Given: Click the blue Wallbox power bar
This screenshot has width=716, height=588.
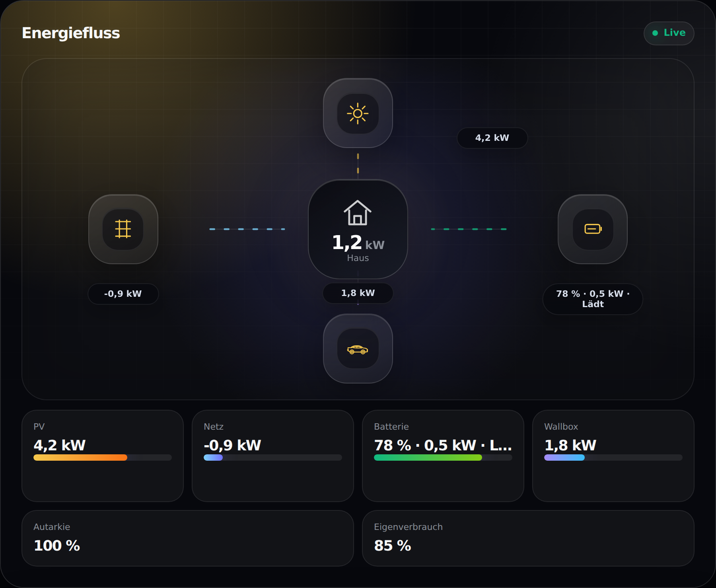Looking at the screenshot, I should coord(564,458).
